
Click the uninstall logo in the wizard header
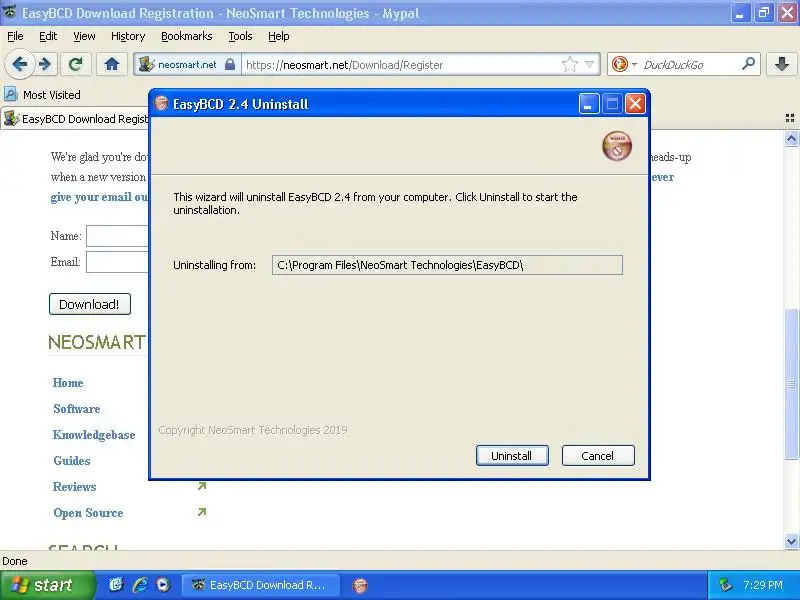pos(617,145)
